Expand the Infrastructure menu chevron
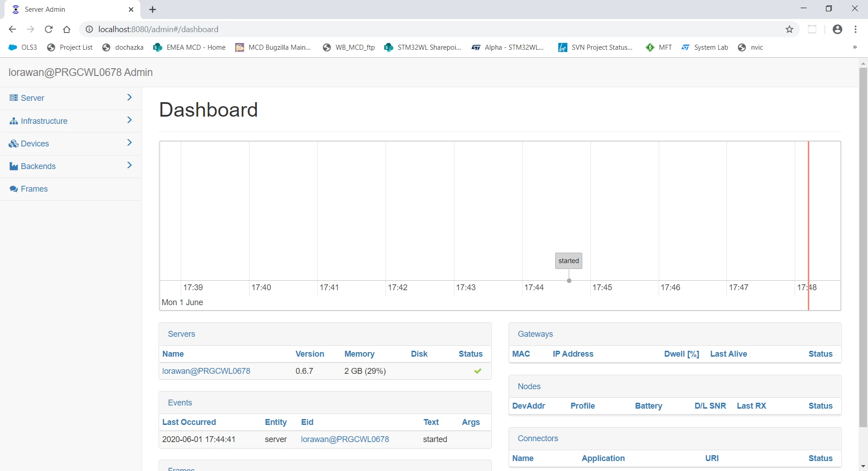 (x=129, y=120)
